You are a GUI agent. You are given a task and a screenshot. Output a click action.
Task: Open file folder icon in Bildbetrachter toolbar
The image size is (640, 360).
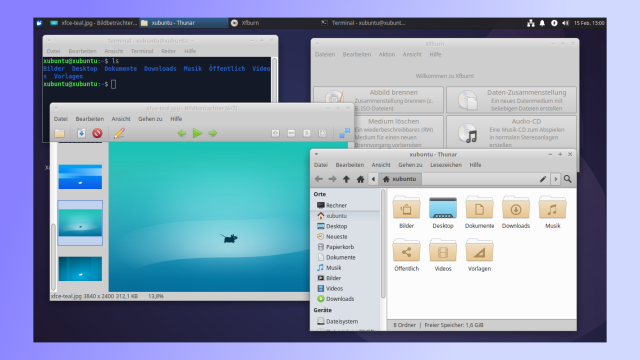click(60, 133)
